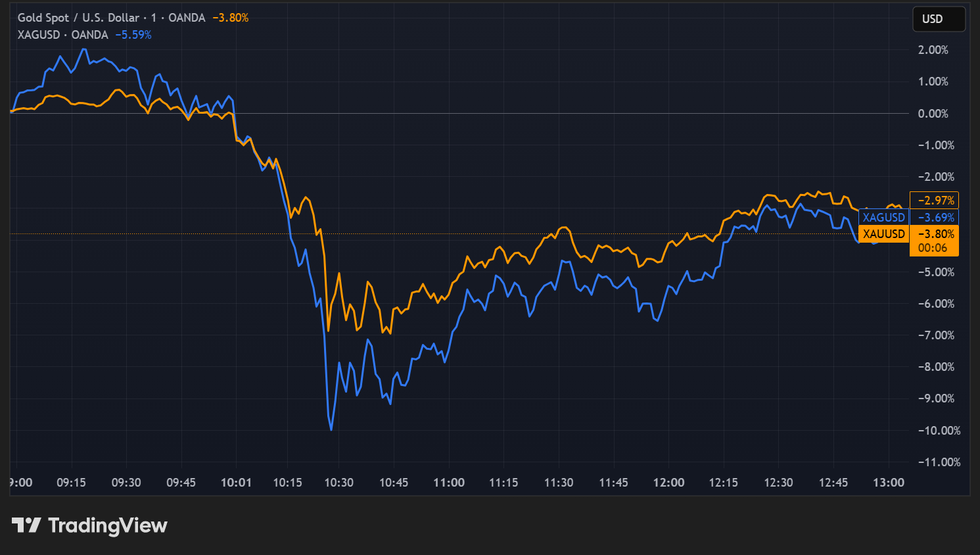Image resolution: width=980 pixels, height=555 pixels.
Task: Click the −3.69% blue price label
Action: (935, 218)
